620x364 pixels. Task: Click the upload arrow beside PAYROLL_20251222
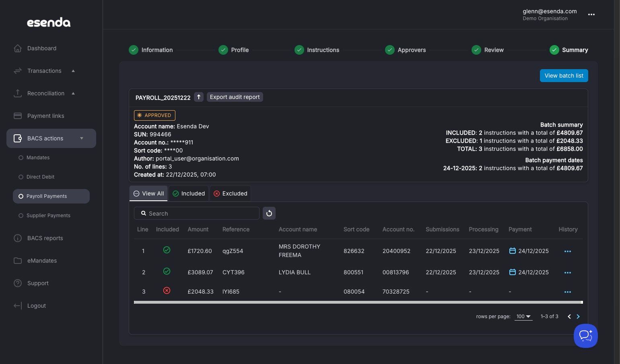pyautogui.click(x=199, y=97)
